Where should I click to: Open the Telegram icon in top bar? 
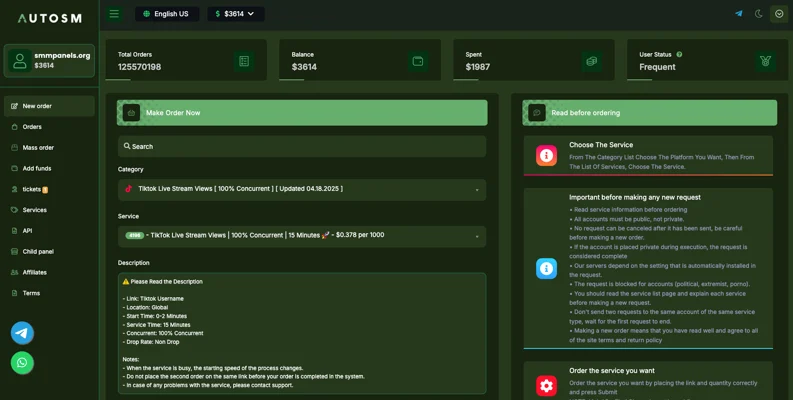click(739, 14)
